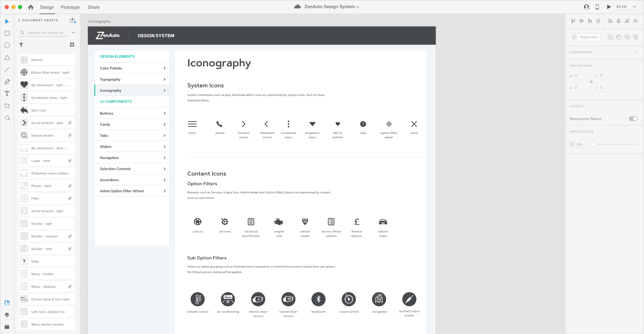Switch assets to grid view

(x=72, y=44)
